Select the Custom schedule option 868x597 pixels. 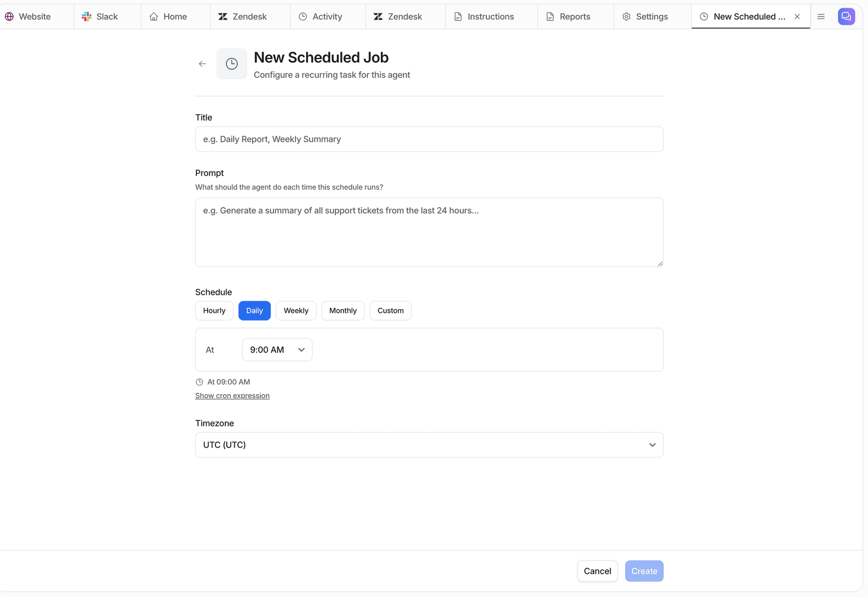click(391, 311)
